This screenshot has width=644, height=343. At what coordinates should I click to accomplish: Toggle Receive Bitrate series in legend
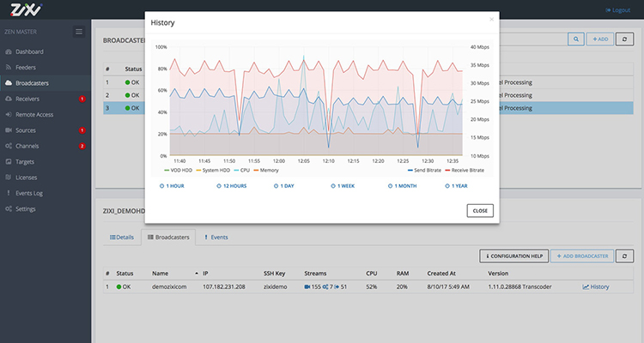(x=465, y=171)
